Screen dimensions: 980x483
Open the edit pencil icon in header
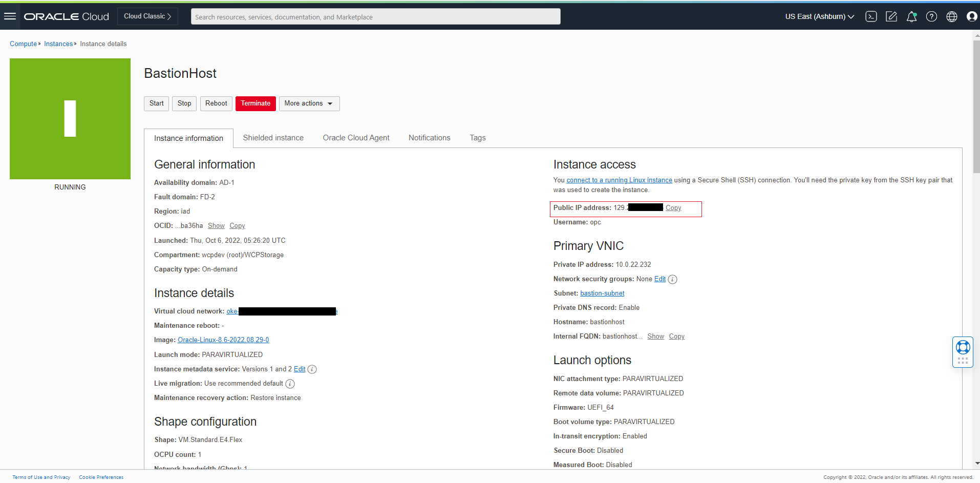(x=891, y=16)
